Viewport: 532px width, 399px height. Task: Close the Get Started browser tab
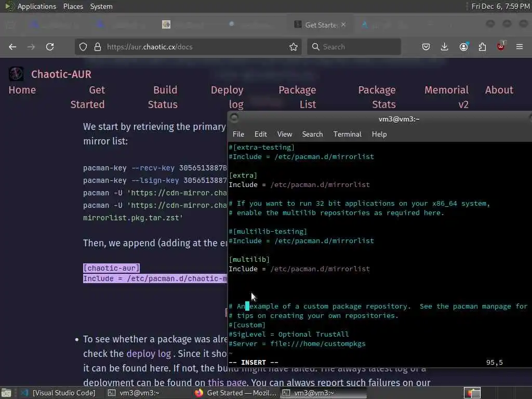point(343,25)
